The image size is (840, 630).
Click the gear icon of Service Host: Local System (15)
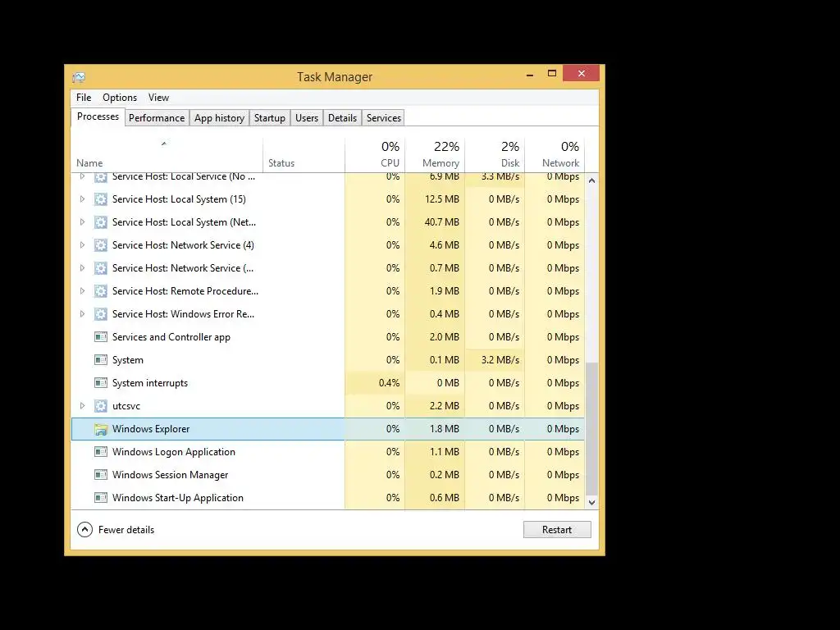101,199
